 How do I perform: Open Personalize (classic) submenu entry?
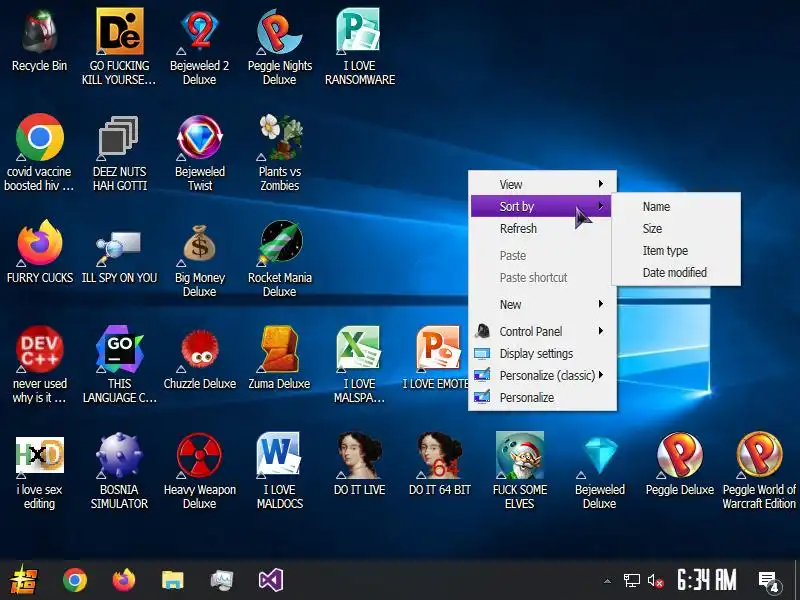(542, 375)
